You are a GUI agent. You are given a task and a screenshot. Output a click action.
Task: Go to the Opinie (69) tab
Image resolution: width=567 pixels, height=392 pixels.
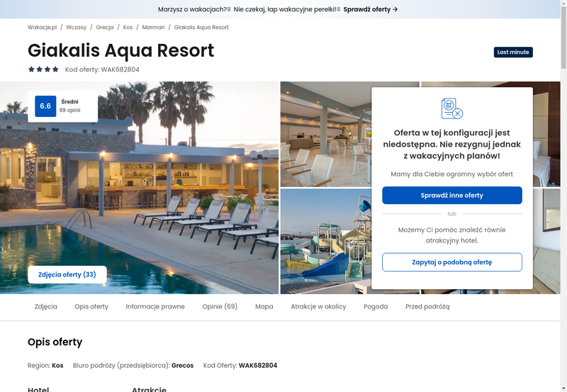tap(220, 307)
